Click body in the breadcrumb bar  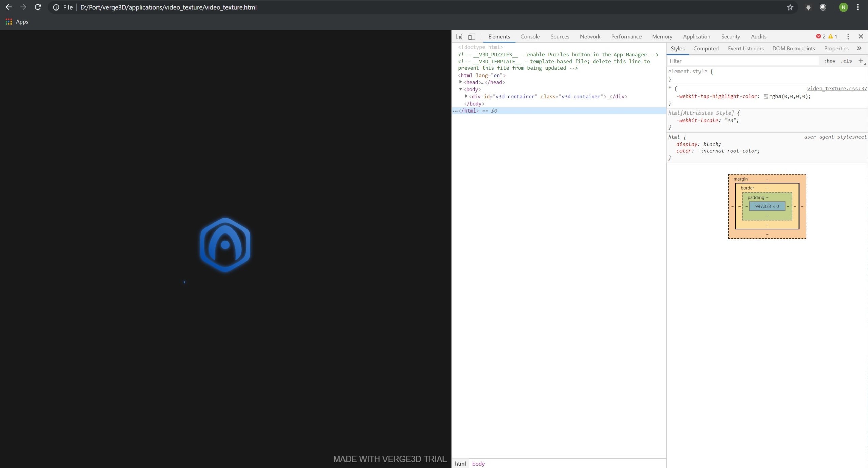(478, 464)
